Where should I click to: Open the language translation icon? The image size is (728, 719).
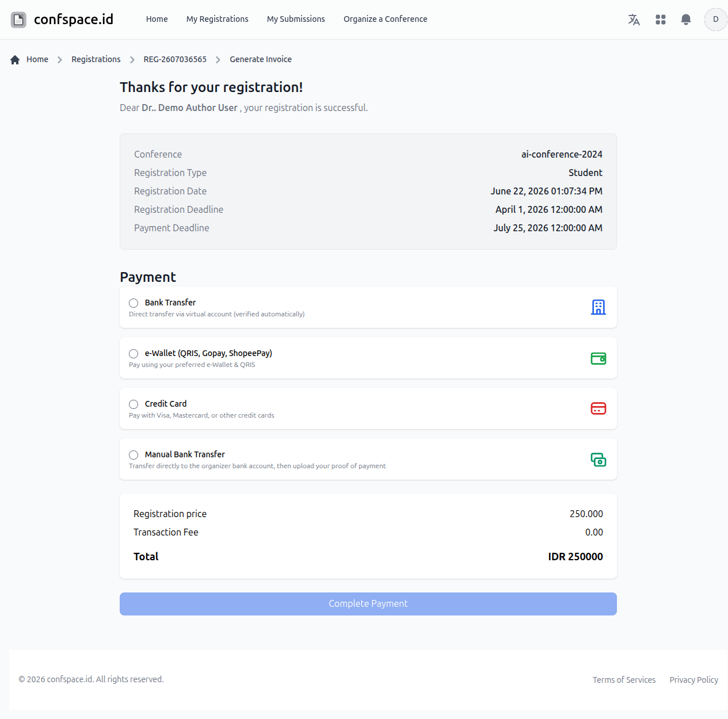tap(634, 20)
